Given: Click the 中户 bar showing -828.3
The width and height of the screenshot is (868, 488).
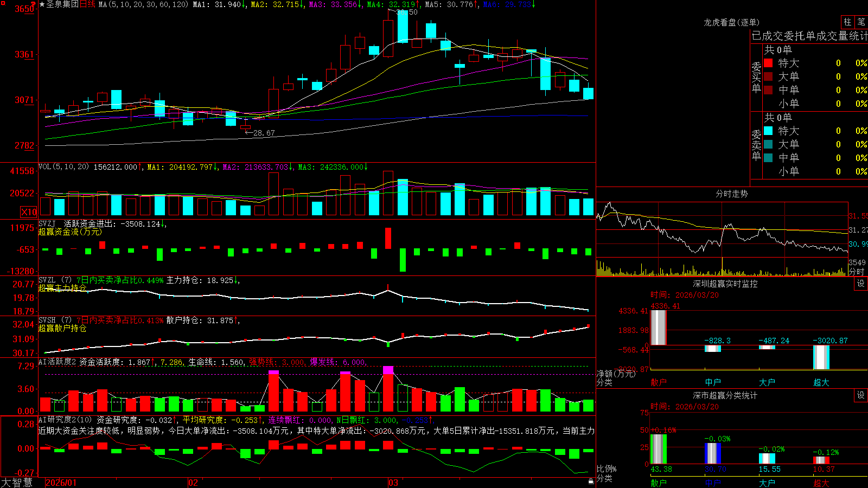Looking at the screenshot, I should click(712, 349).
